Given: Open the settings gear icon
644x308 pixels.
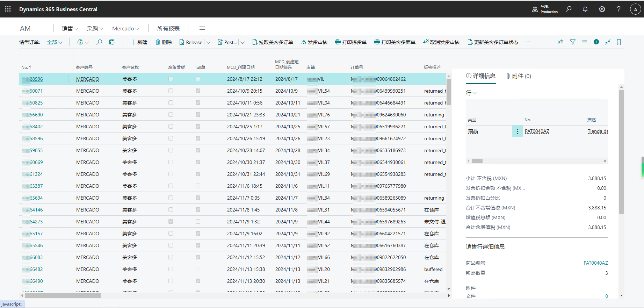Looking at the screenshot, I should point(602,9).
